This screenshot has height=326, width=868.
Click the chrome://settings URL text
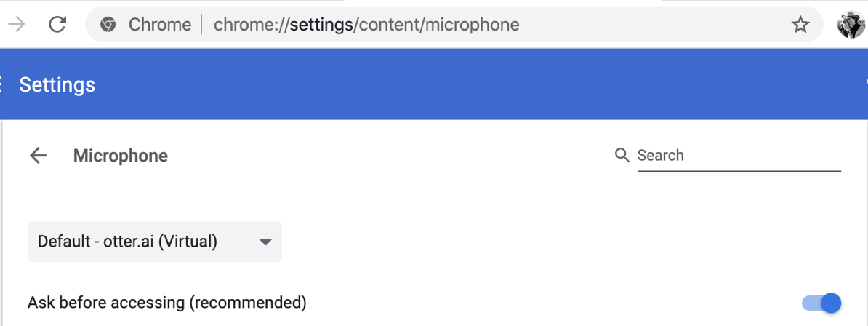(366, 25)
